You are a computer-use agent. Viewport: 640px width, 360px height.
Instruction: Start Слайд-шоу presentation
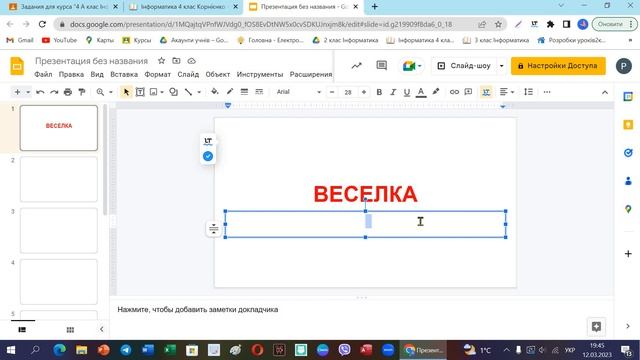coord(464,66)
